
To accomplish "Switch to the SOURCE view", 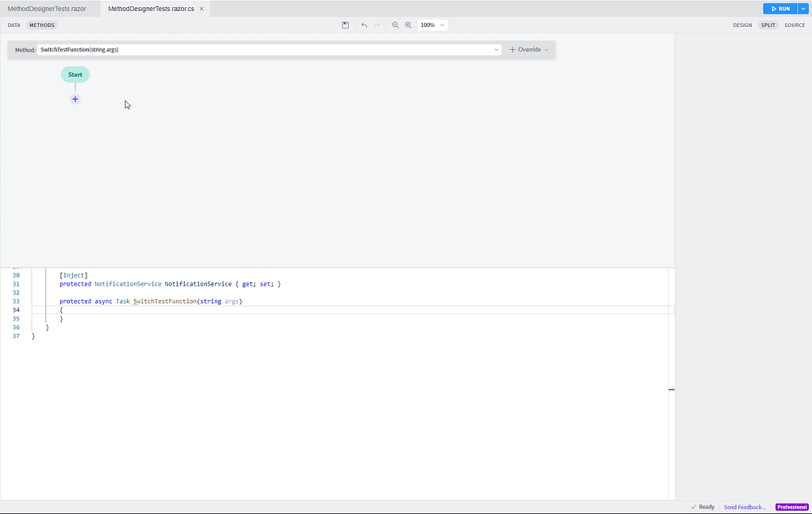I will click(795, 25).
